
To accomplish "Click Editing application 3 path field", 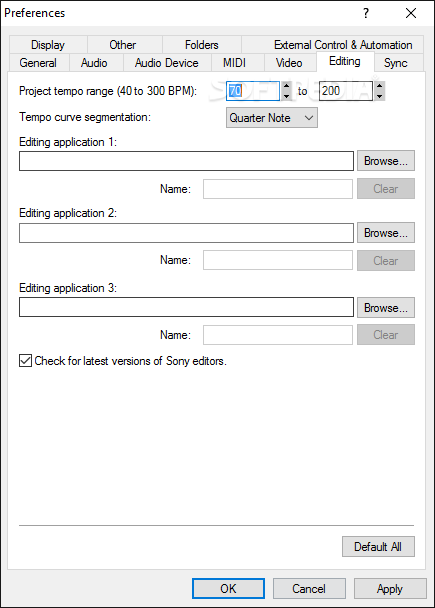I will [186, 307].
